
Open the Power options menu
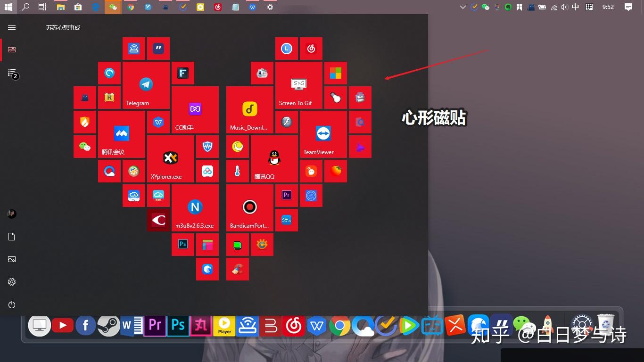point(12,305)
